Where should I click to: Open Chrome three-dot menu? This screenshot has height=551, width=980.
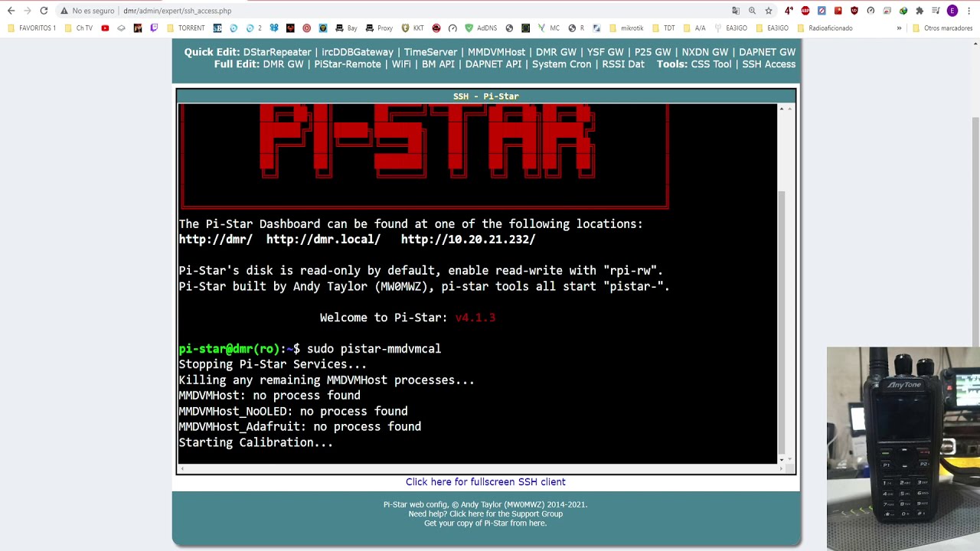969,11
